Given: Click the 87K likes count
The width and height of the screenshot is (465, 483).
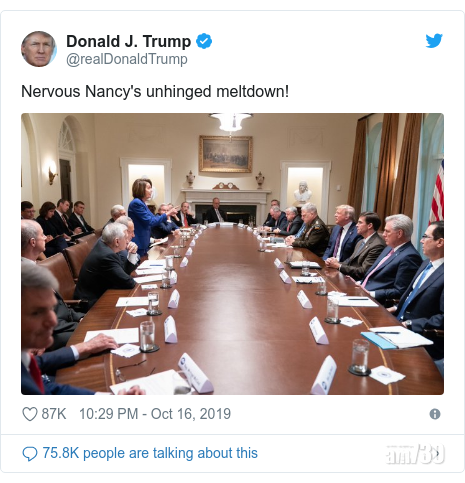Looking at the screenshot, I should (54, 414).
